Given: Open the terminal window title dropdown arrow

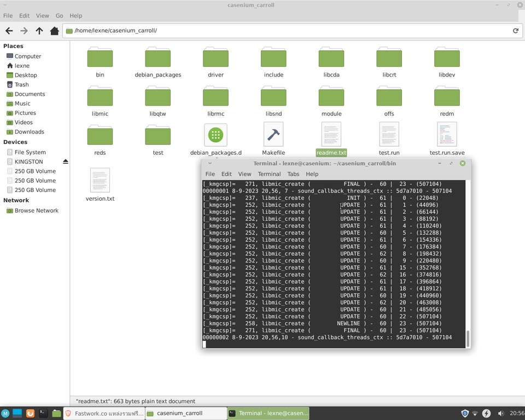Looking at the screenshot, I should click(x=210, y=164).
